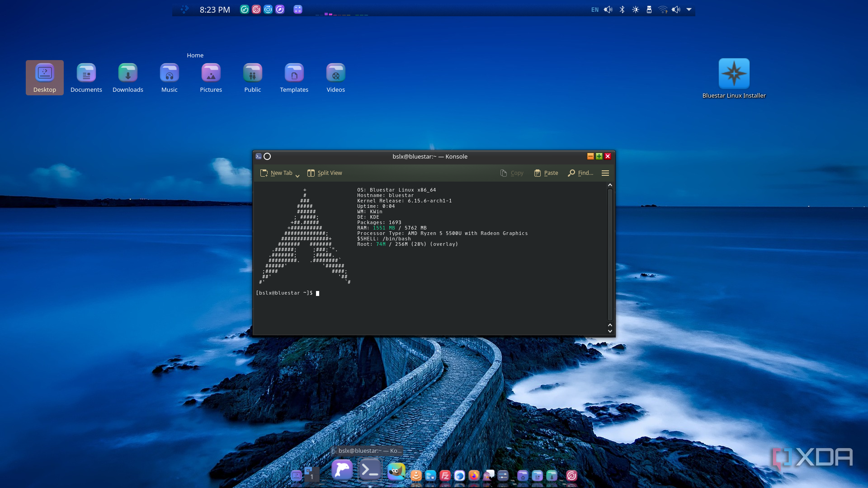The width and height of the screenshot is (868, 488).
Task: Open the settings sliders icon in dock
Action: click(x=503, y=475)
